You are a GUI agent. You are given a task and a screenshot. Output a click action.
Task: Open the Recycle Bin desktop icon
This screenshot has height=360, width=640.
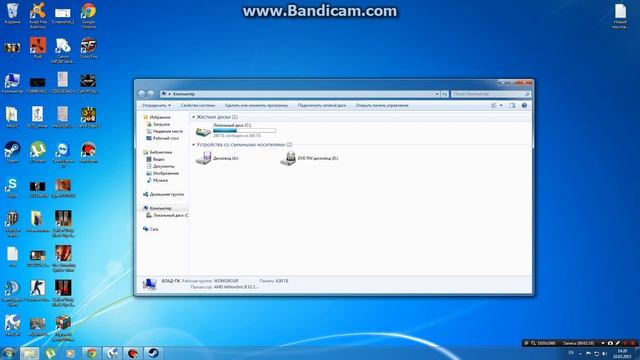pos(12,13)
